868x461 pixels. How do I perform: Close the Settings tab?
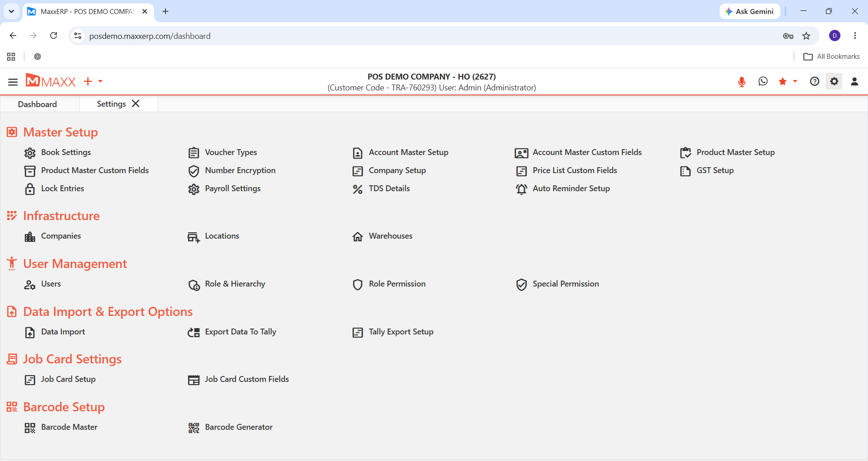tap(136, 103)
